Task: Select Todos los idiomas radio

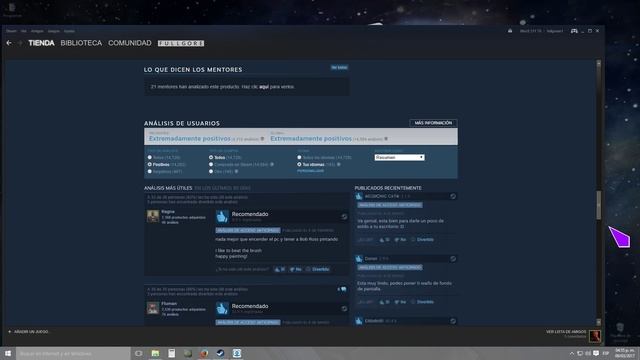Action: click(299, 158)
